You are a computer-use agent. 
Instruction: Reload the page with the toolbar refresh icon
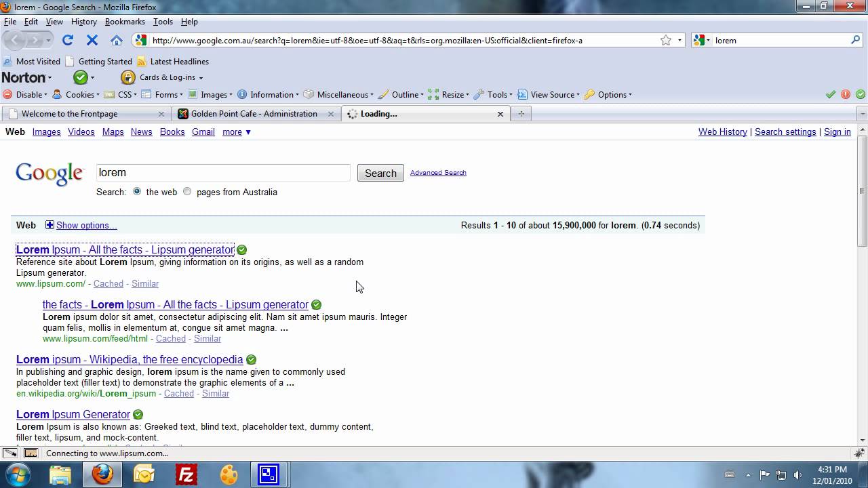[x=68, y=40]
